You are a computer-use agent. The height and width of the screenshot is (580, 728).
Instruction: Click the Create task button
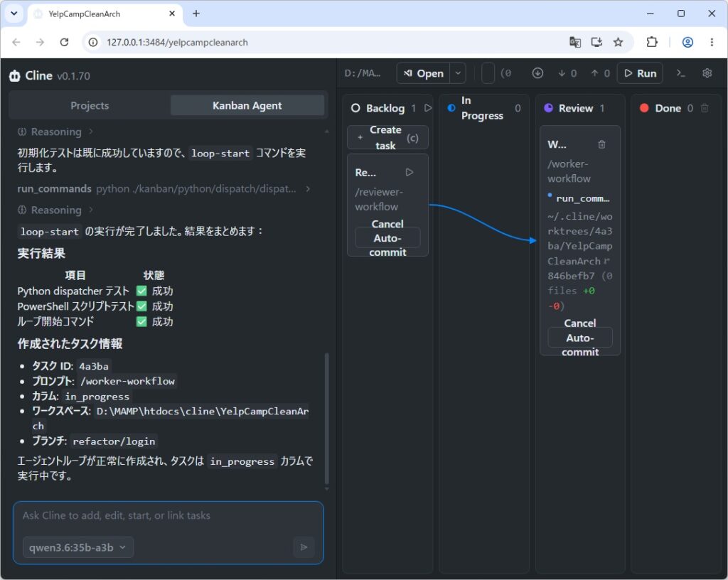[387, 137]
